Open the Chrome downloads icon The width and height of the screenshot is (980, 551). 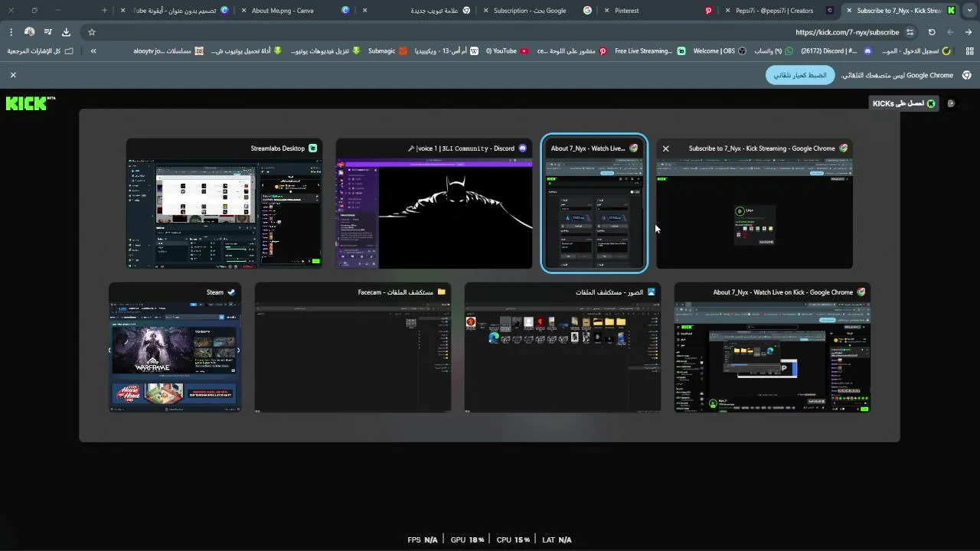(66, 32)
